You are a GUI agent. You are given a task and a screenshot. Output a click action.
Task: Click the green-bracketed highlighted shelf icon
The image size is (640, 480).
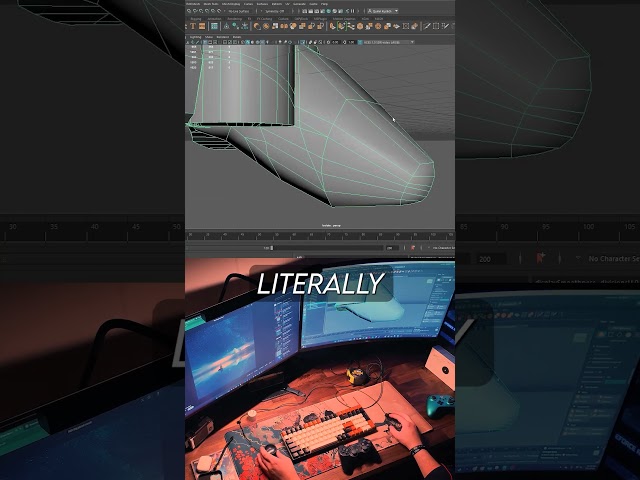coord(342,26)
